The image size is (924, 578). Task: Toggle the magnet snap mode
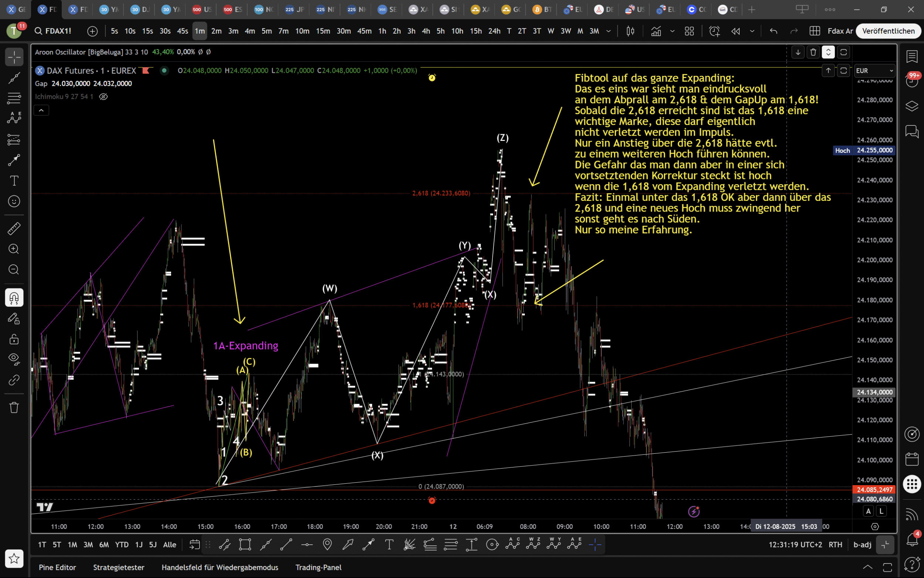pos(14,297)
